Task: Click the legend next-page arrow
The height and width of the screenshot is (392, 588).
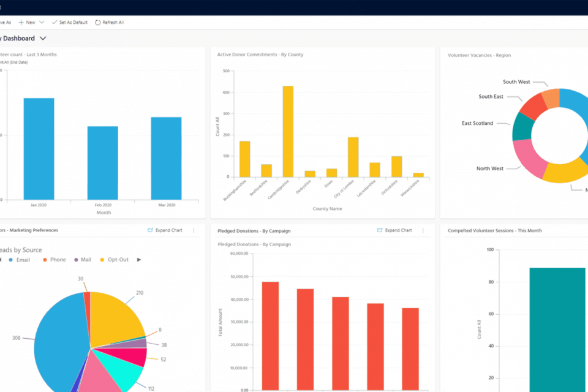Action: pyautogui.click(x=139, y=260)
